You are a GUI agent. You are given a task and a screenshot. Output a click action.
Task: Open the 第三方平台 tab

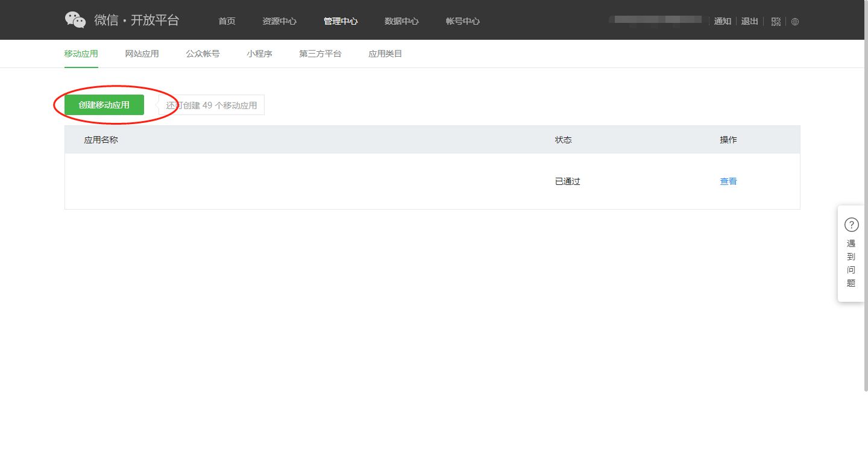pos(320,54)
